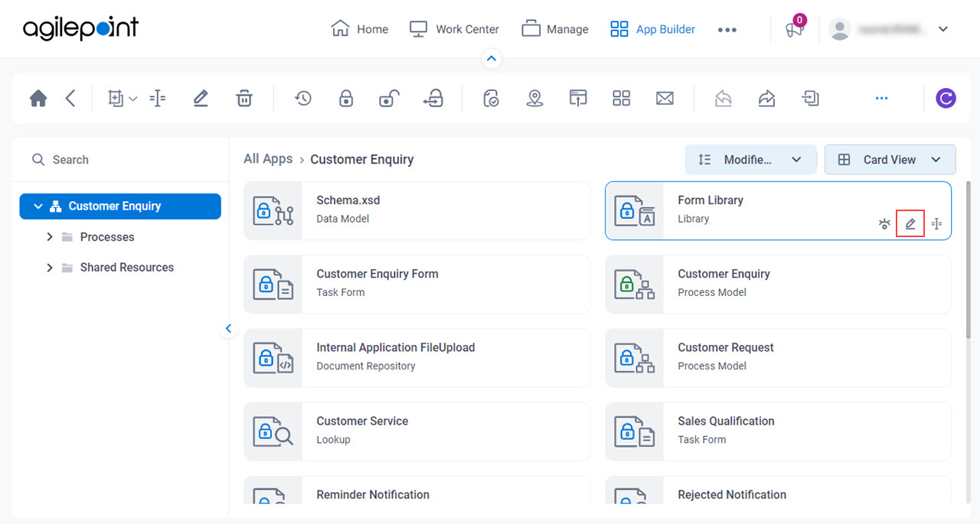Click the agilepoint logo

pos(81,28)
